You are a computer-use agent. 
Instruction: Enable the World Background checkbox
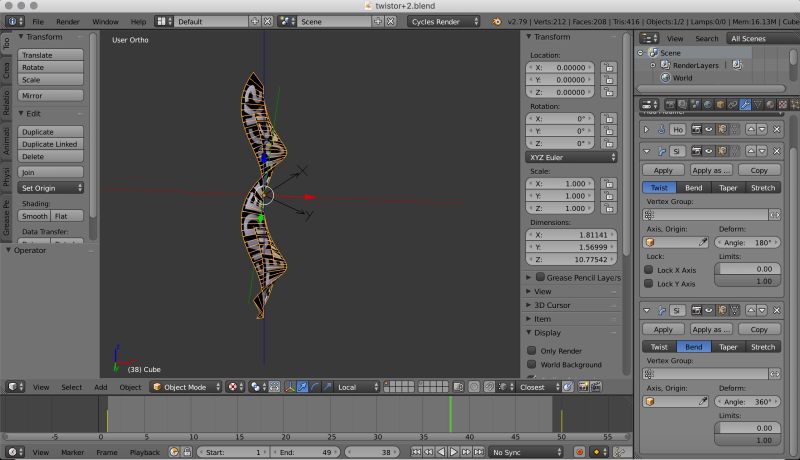(x=532, y=365)
